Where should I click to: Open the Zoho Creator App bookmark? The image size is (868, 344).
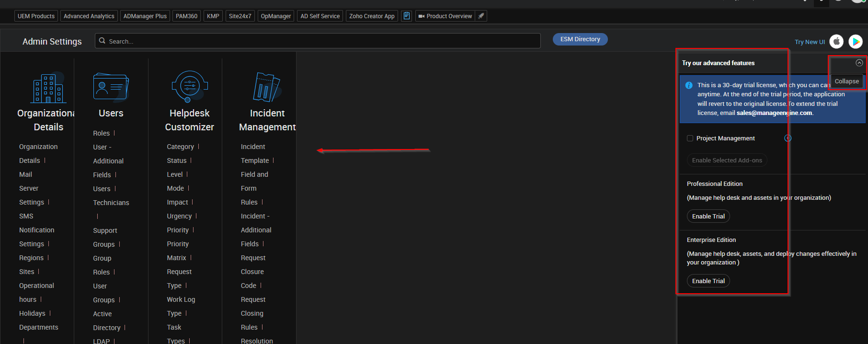372,16
